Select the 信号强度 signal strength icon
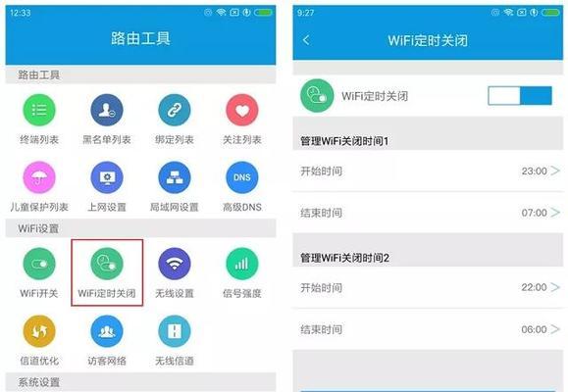This screenshot has height=392, width=568. [x=242, y=264]
